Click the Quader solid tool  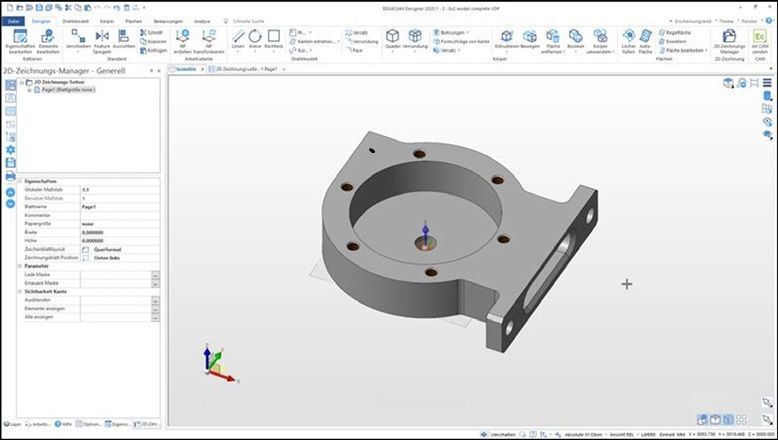coord(392,40)
